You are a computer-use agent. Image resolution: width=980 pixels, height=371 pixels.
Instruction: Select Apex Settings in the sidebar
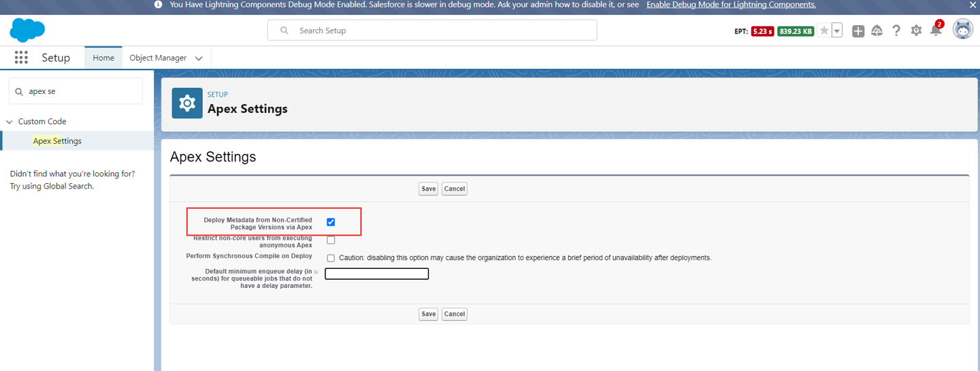point(57,141)
